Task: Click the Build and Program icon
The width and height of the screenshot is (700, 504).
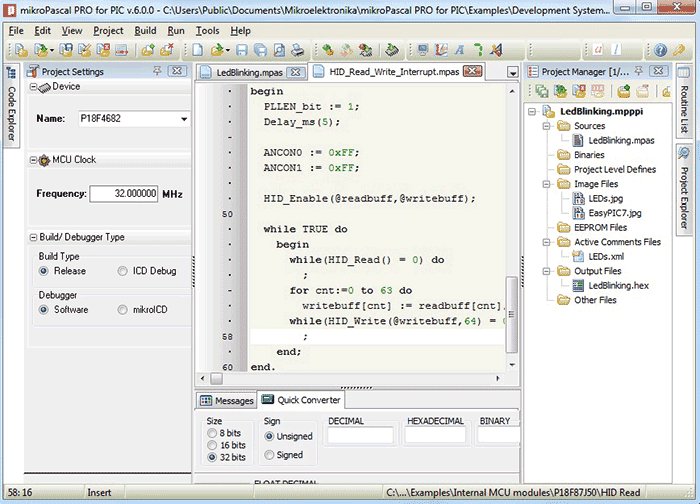Action: [365, 50]
